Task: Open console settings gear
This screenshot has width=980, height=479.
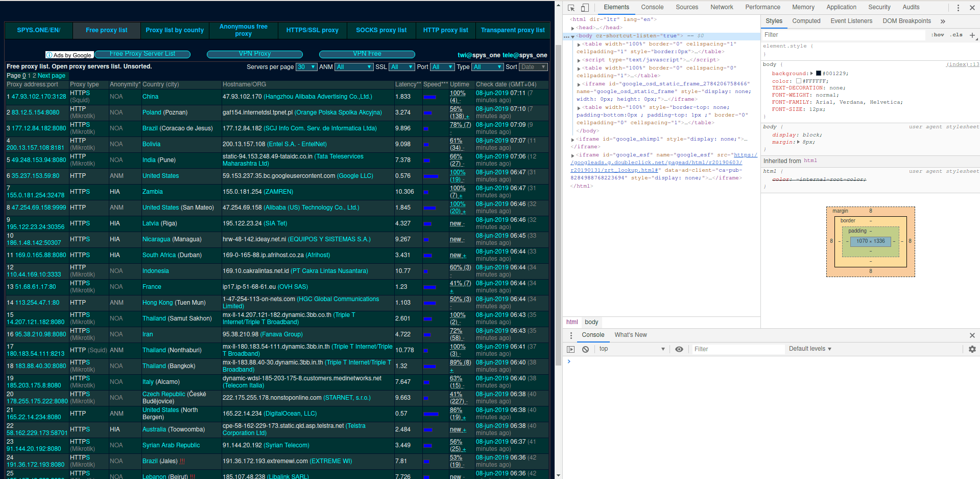Action: coord(972,349)
